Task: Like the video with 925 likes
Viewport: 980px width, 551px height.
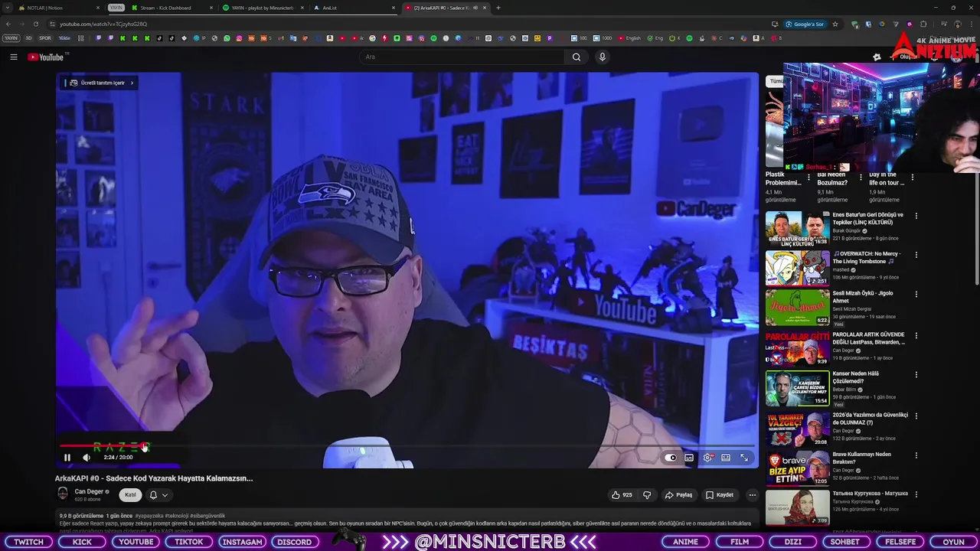Action: [x=622, y=495]
